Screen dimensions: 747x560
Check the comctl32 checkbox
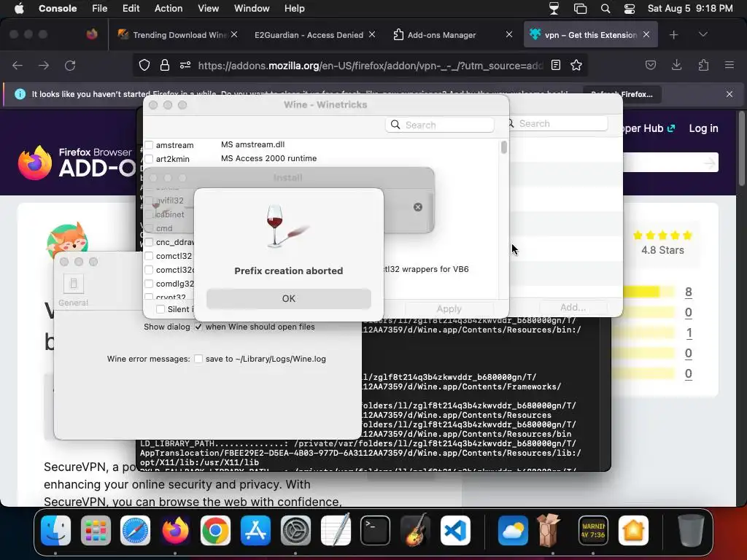(x=149, y=256)
